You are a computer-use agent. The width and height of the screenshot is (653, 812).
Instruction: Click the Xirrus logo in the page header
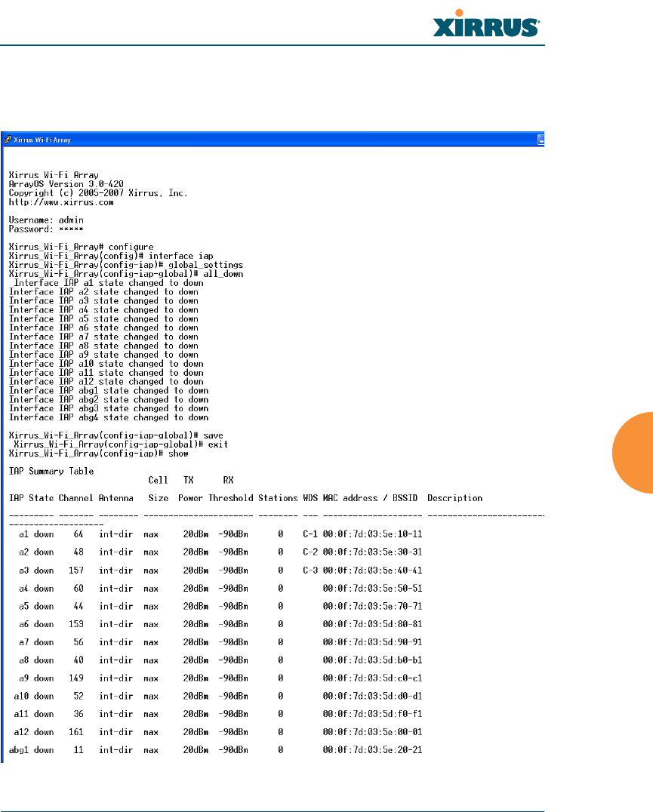tap(486, 24)
